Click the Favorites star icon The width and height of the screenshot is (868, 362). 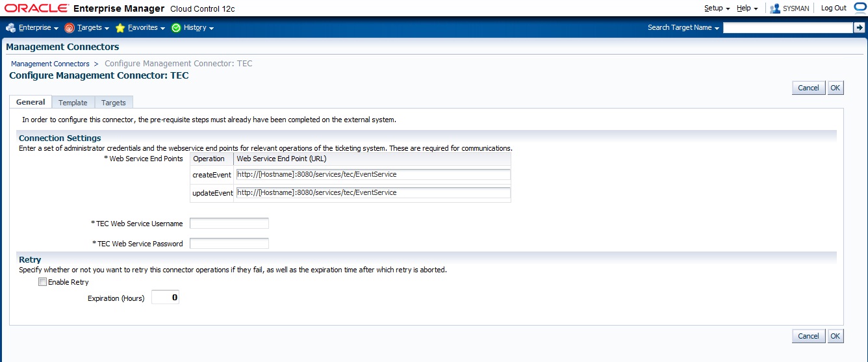pos(120,28)
